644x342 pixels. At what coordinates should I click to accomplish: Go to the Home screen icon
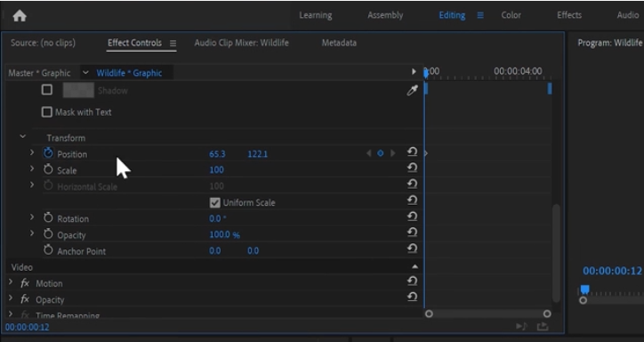click(x=20, y=16)
